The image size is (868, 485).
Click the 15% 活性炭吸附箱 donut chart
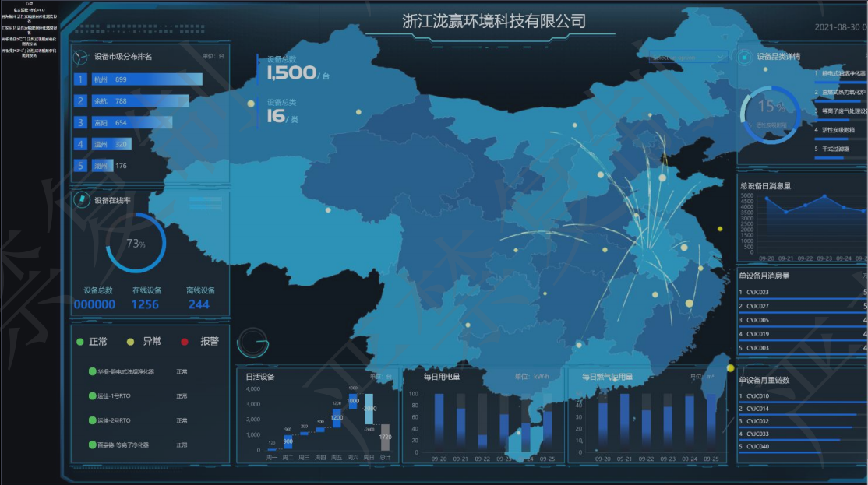point(770,114)
